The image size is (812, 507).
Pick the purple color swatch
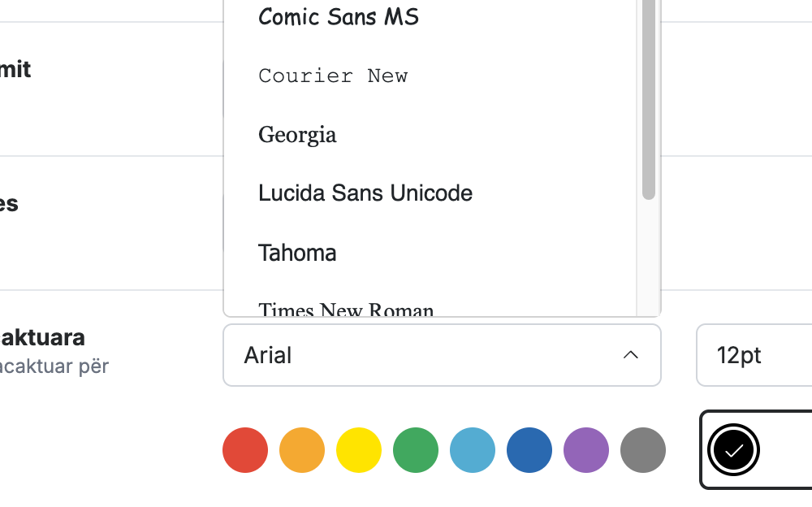point(586,450)
